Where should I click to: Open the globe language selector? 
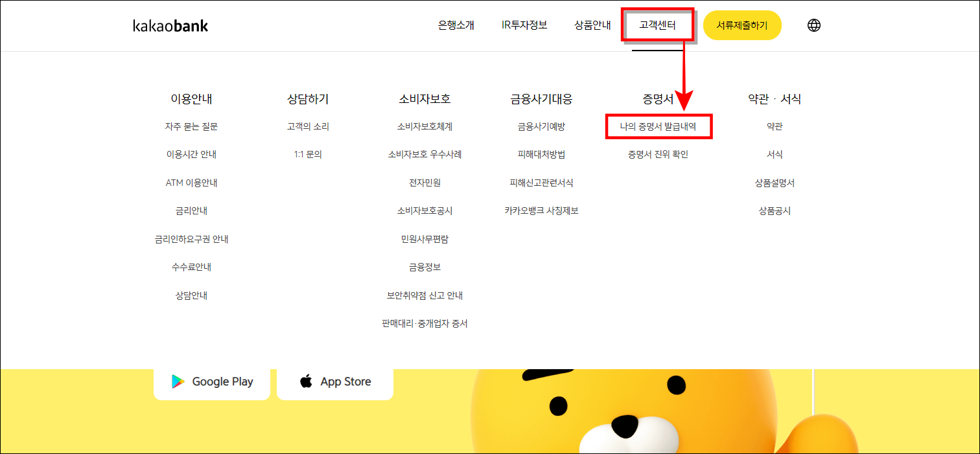pyautogui.click(x=814, y=25)
